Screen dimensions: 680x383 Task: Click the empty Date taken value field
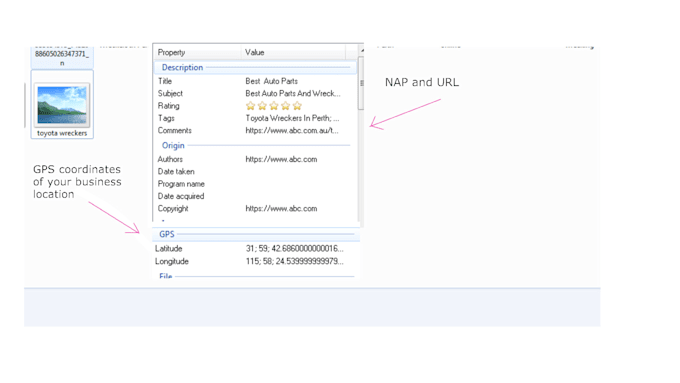299,172
